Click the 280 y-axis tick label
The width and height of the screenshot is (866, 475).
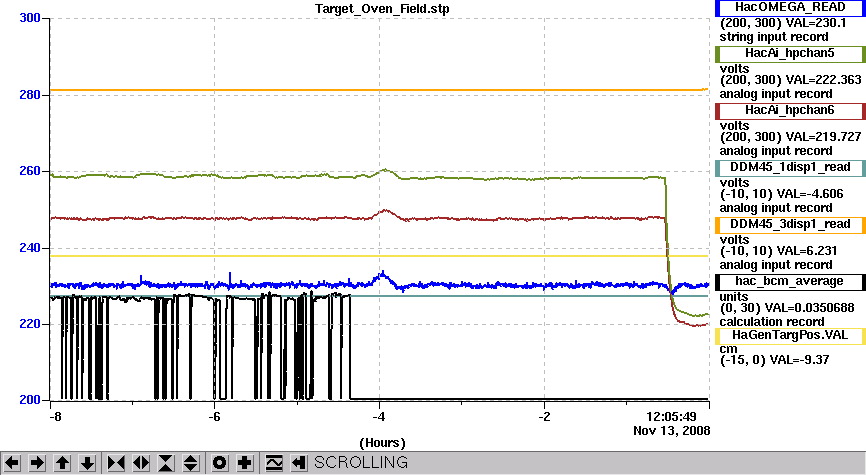30,95
